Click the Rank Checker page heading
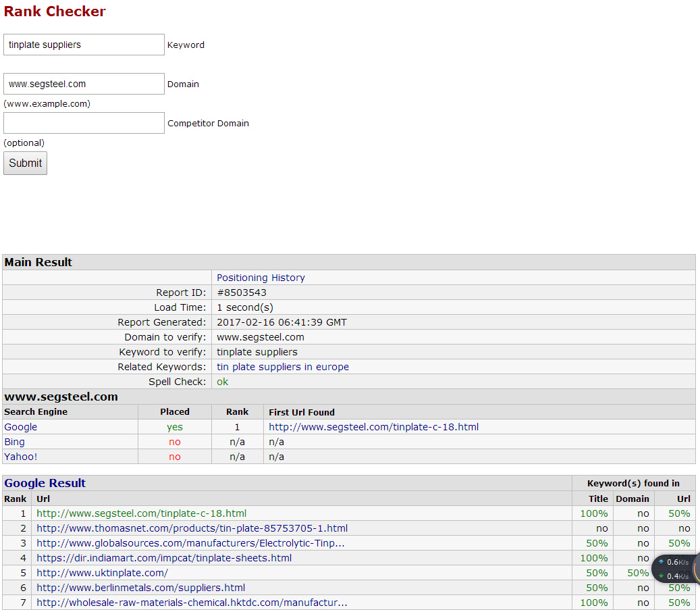The height and width of the screenshot is (610, 700). pos(55,11)
